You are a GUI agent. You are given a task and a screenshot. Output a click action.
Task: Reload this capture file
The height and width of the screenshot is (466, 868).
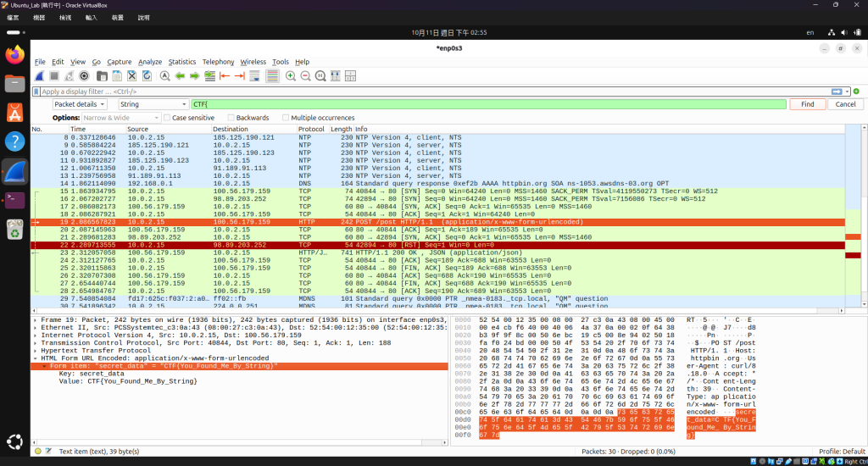click(147, 75)
